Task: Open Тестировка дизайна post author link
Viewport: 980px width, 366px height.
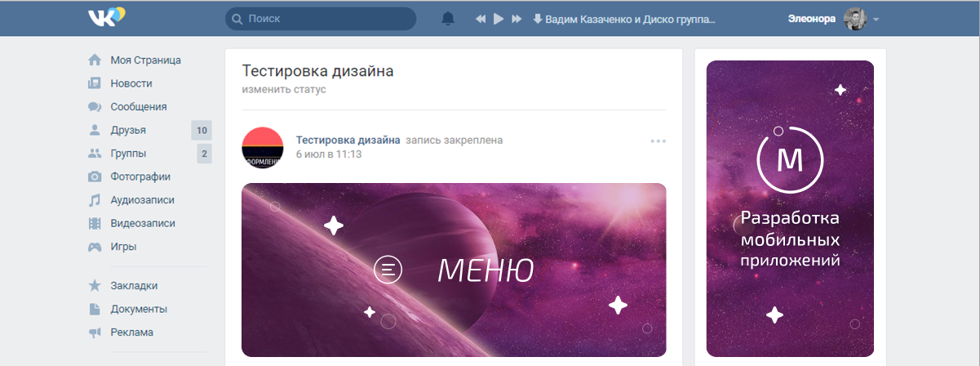Action: click(348, 140)
